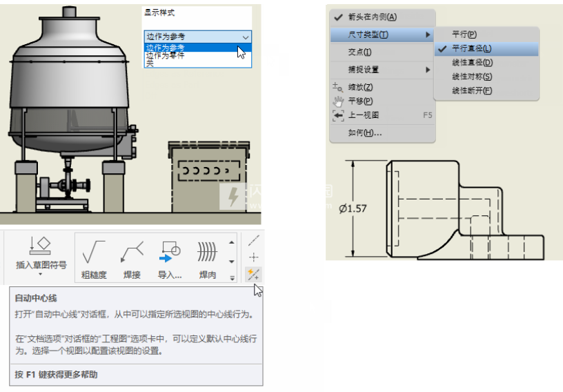
Task: Expand the 尺寸类型(T) submenu
Action: (382, 35)
